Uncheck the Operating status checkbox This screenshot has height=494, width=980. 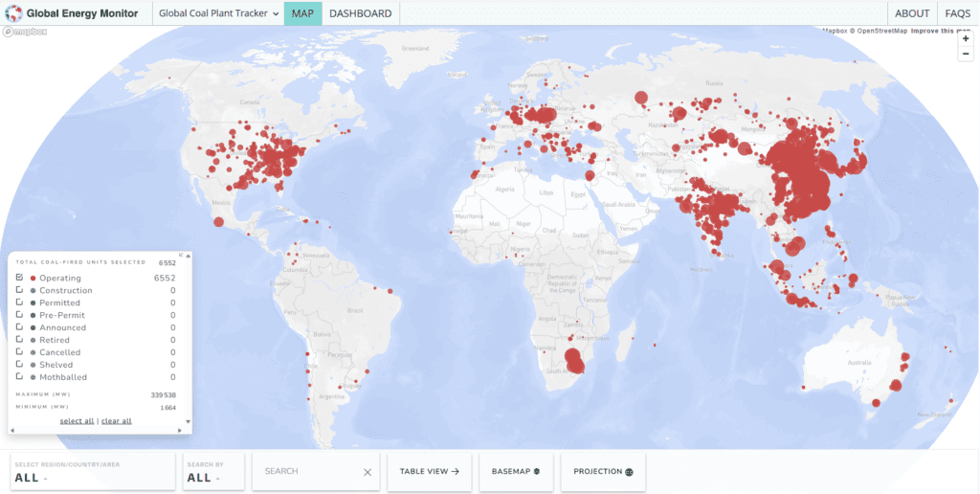pyautogui.click(x=19, y=278)
